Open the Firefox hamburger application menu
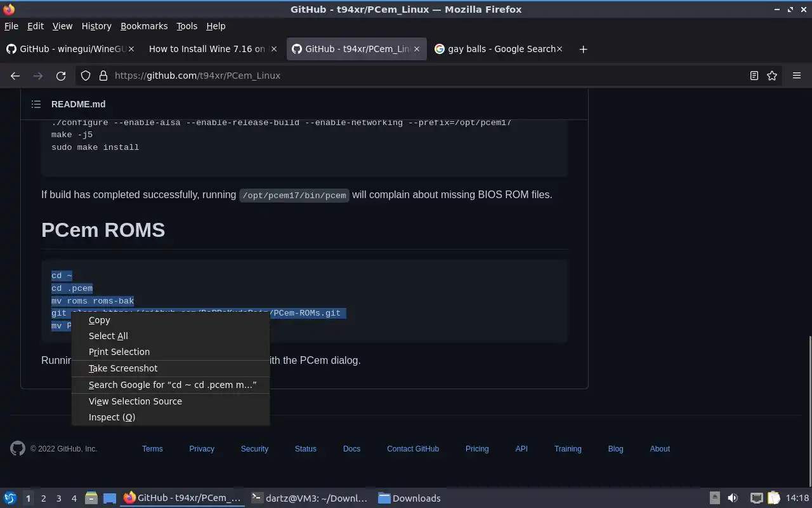 pyautogui.click(x=797, y=76)
